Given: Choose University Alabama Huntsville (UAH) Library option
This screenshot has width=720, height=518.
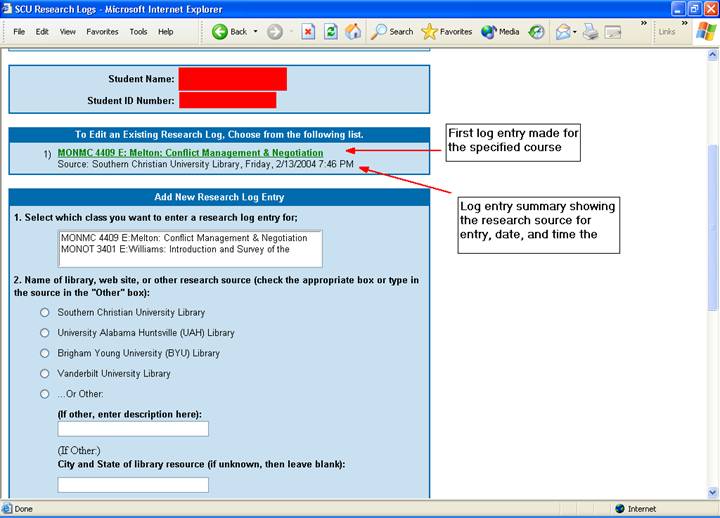Looking at the screenshot, I should (44, 333).
